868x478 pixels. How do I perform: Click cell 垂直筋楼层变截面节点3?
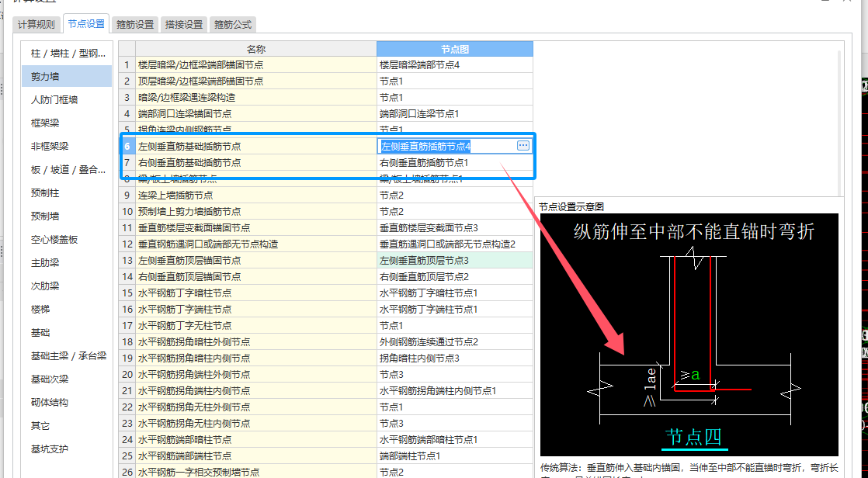pyautogui.click(x=454, y=227)
